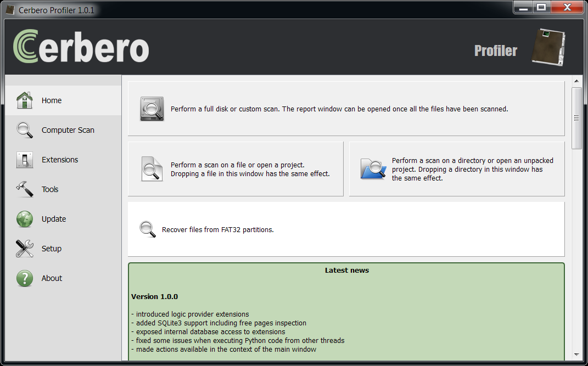Minimize the Cerbero Profiler window
This screenshot has height=366, width=588.
click(x=524, y=7)
